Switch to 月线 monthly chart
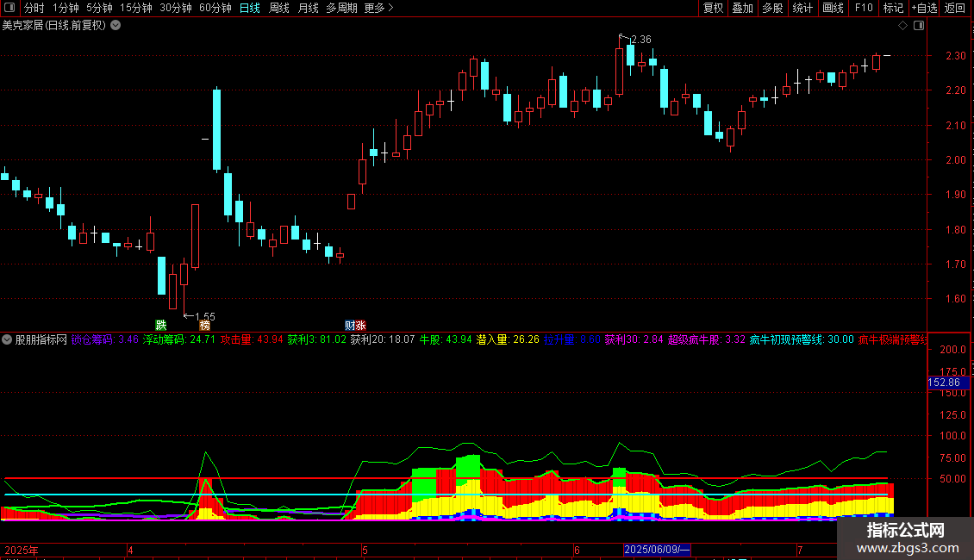Viewport: 974px width, 560px height. pyautogui.click(x=308, y=8)
